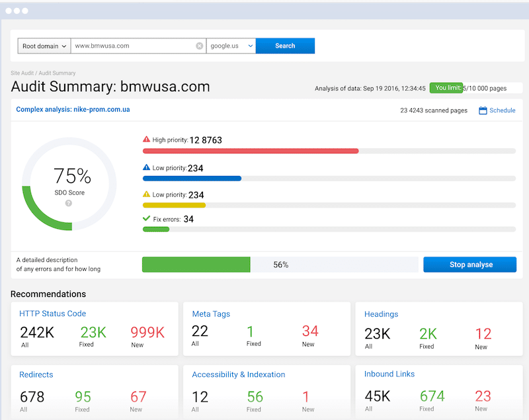Image resolution: width=529 pixels, height=420 pixels.
Task: Open the Inbound Links recommendation
Action: click(389, 374)
